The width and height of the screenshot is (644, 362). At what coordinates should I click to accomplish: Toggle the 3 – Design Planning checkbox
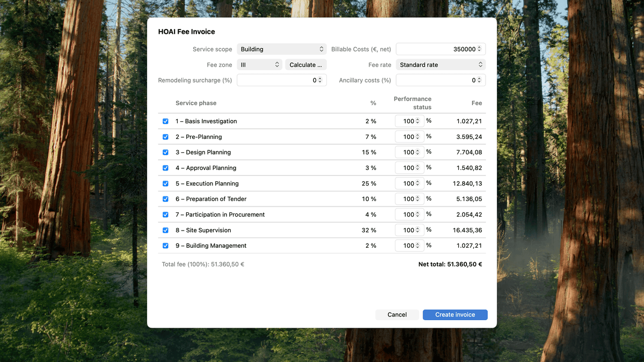(x=165, y=152)
